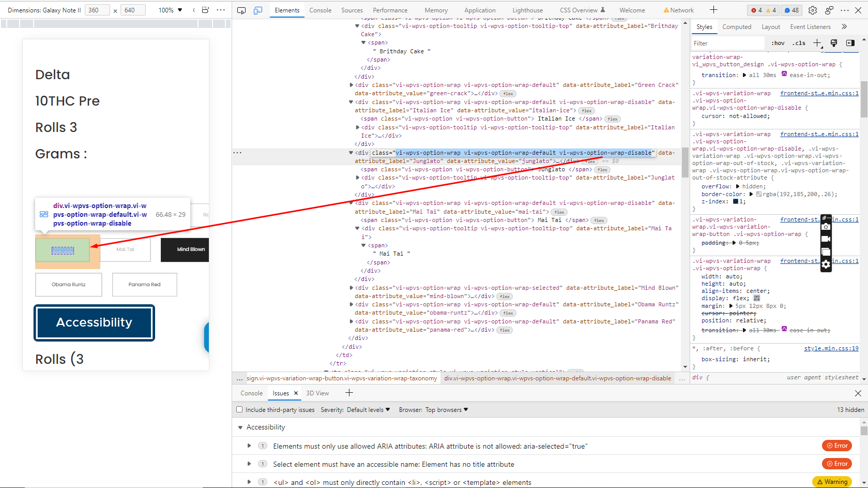Image resolution: width=868 pixels, height=488 pixels.
Task: Click the Mai Tai option
Action: tap(125, 249)
